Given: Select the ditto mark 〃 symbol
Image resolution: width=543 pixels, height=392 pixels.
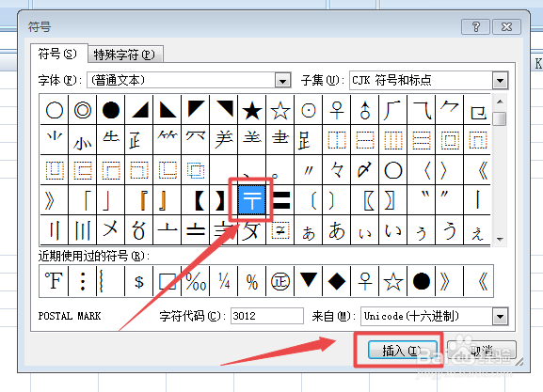Looking at the screenshot, I should pyautogui.click(x=309, y=170).
